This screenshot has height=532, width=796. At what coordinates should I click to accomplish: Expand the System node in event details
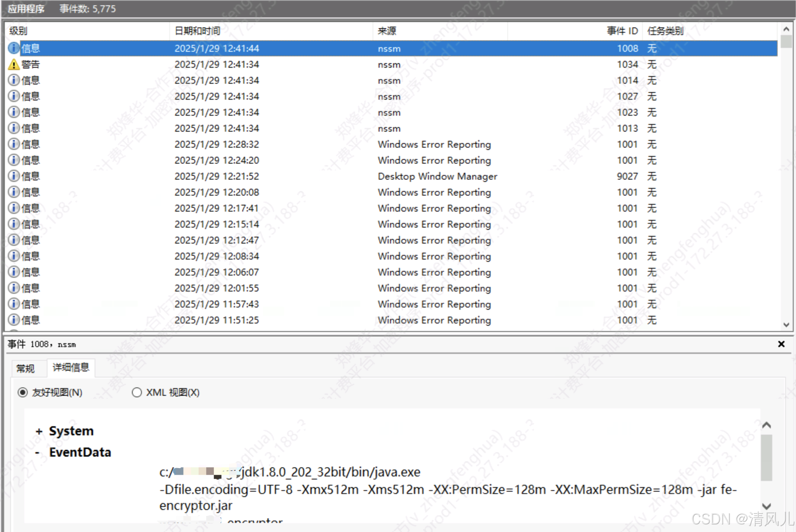click(39, 431)
